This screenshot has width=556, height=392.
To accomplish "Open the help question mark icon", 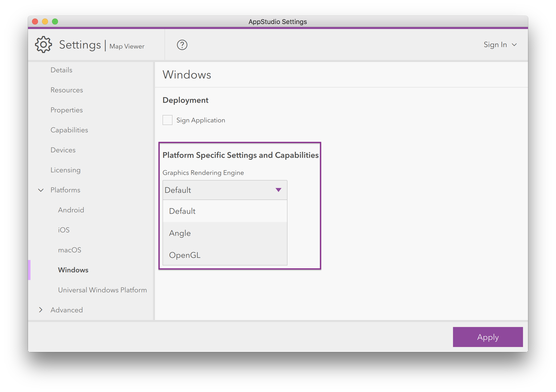I will coord(182,45).
